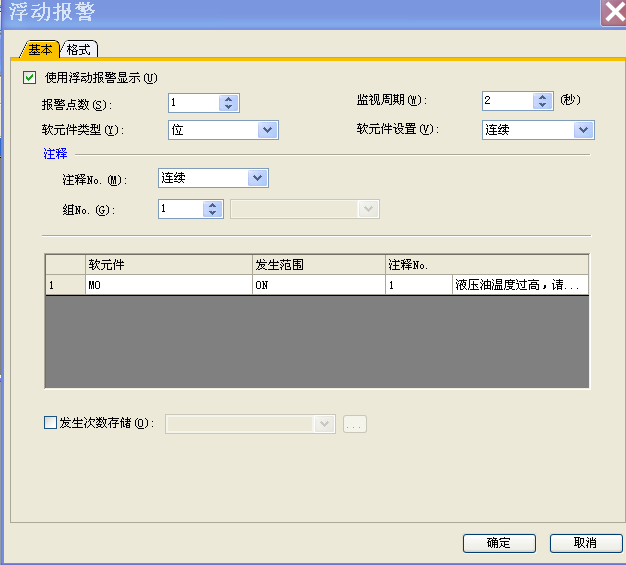Viewport: 626px width, 565px height.
Task: Decrease 监视周期 value with down arrow
Action: (543, 105)
